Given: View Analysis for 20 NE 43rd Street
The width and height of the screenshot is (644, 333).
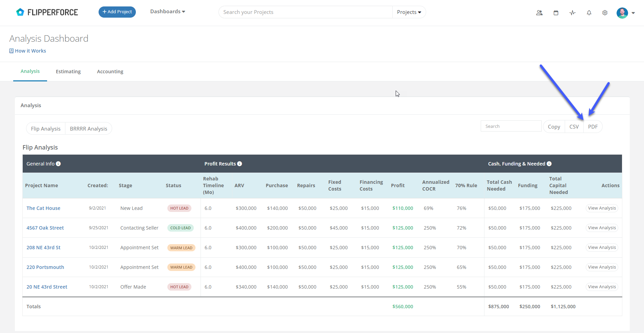Looking at the screenshot, I should 602,287.
